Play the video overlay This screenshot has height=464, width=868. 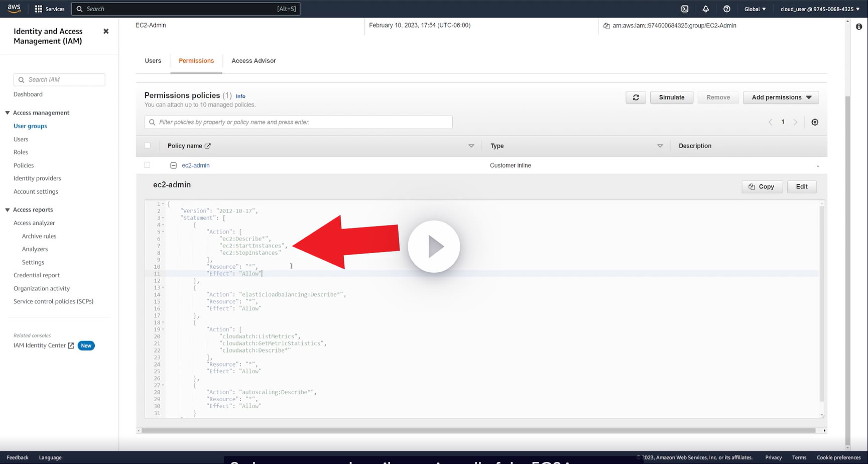point(434,247)
